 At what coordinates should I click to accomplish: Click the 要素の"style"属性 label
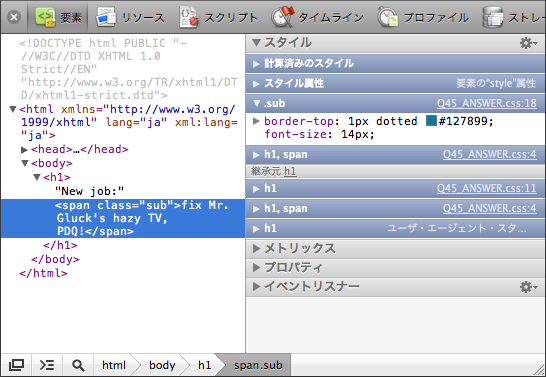click(x=496, y=84)
